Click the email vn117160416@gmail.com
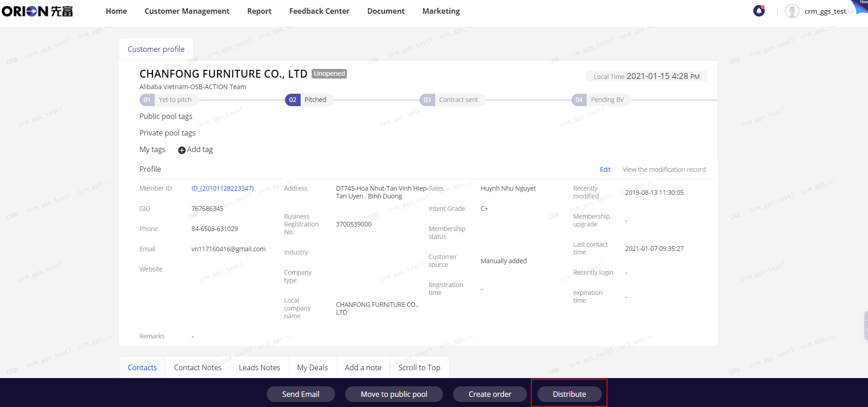This screenshot has width=868, height=407. 229,249
